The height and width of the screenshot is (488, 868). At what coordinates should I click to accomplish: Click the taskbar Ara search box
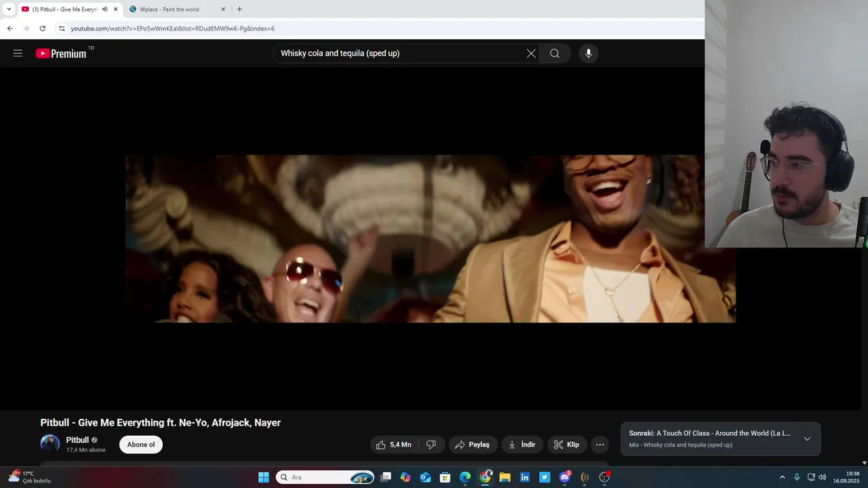[325, 477]
